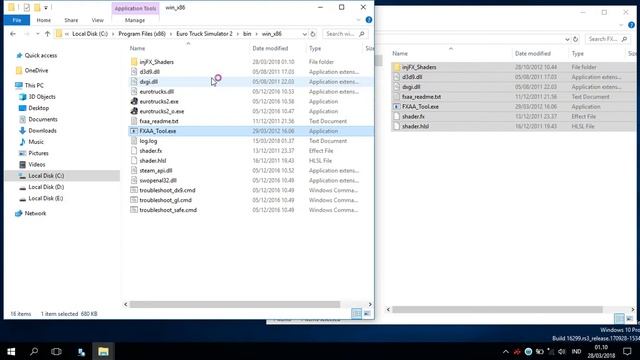
Task: Open the View ribbon tab
Action: [98, 20]
